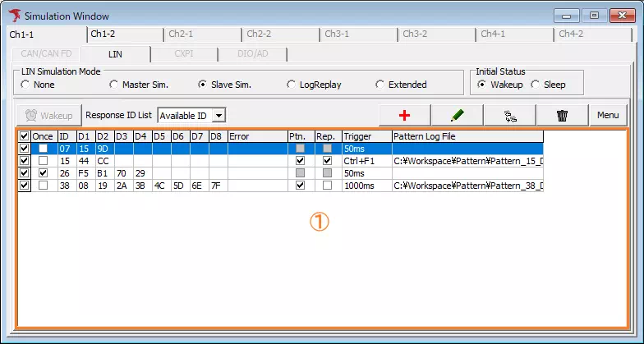Viewport: 644px width, 344px height.
Task: Switch to the Ch2-1 channel tab
Action: tap(181, 34)
